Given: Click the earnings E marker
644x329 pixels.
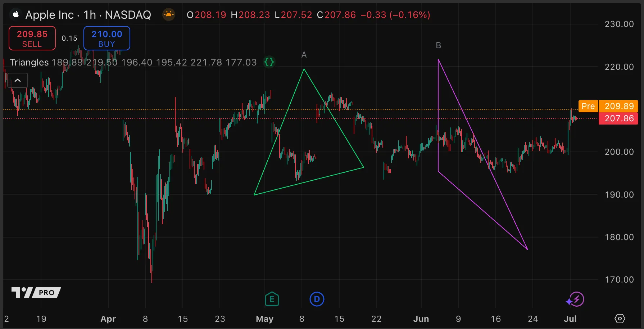Looking at the screenshot, I should 272,299.
